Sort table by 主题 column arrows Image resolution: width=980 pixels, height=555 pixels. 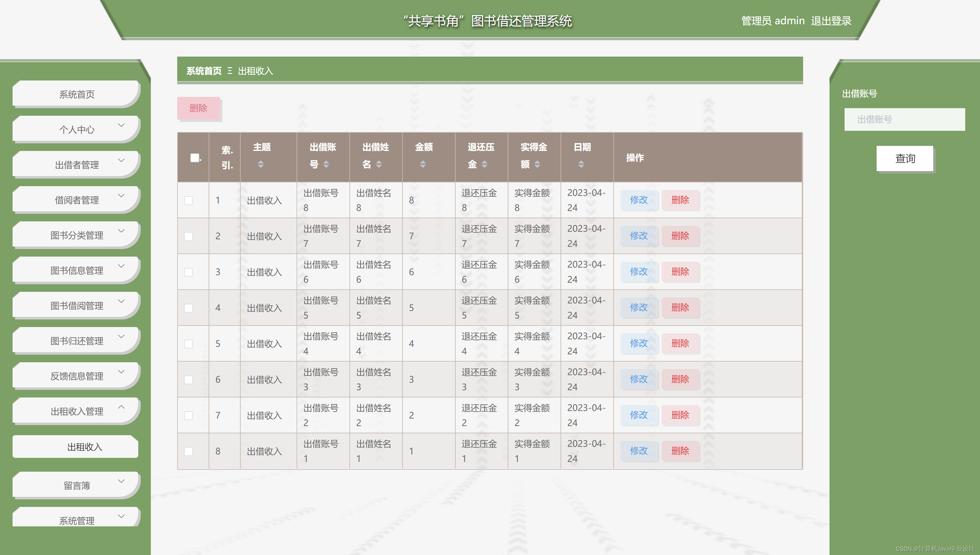pyautogui.click(x=260, y=164)
